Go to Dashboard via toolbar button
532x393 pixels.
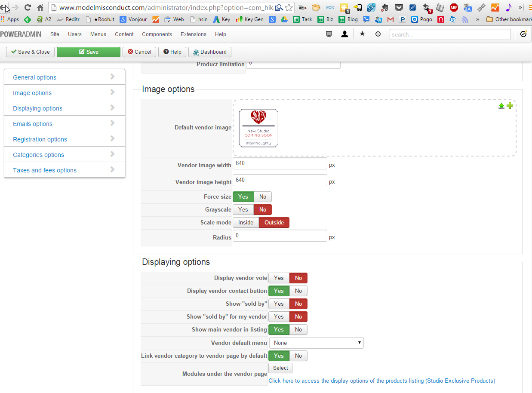[210, 52]
